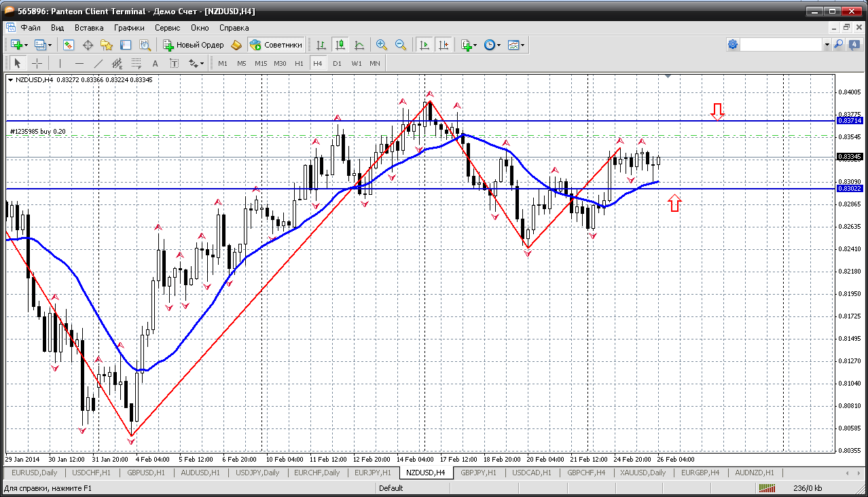Open the search field history dropdown

coord(827,45)
